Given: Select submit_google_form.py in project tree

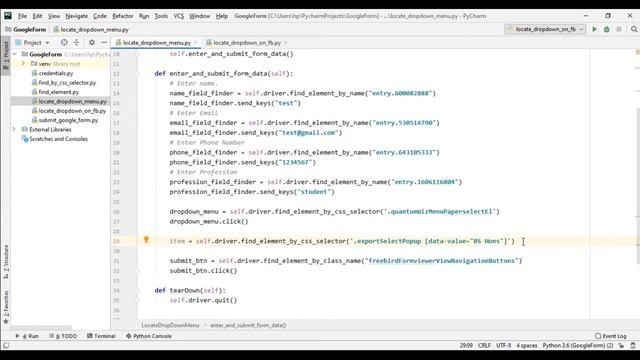Looking at the screenshot, I should [x=65, y=120].
